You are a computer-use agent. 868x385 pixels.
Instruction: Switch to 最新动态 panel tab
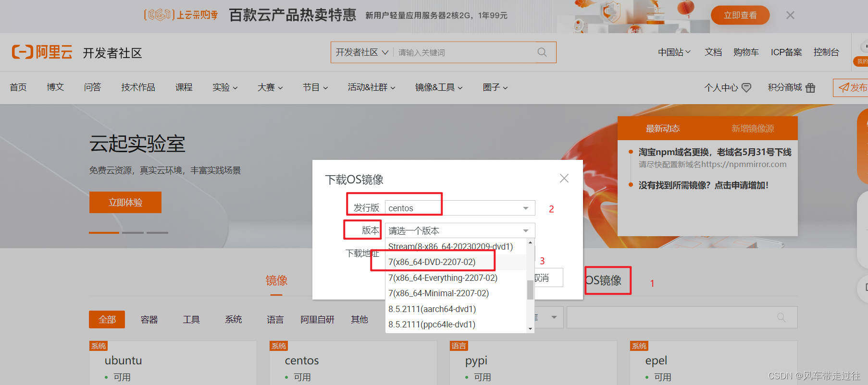(662, 128)
